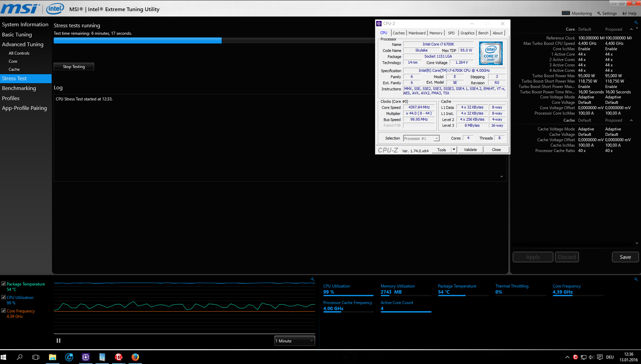641x364 pixels.
Task: Click the tuning panel scroll-down arrow
Action: (637, 243)
